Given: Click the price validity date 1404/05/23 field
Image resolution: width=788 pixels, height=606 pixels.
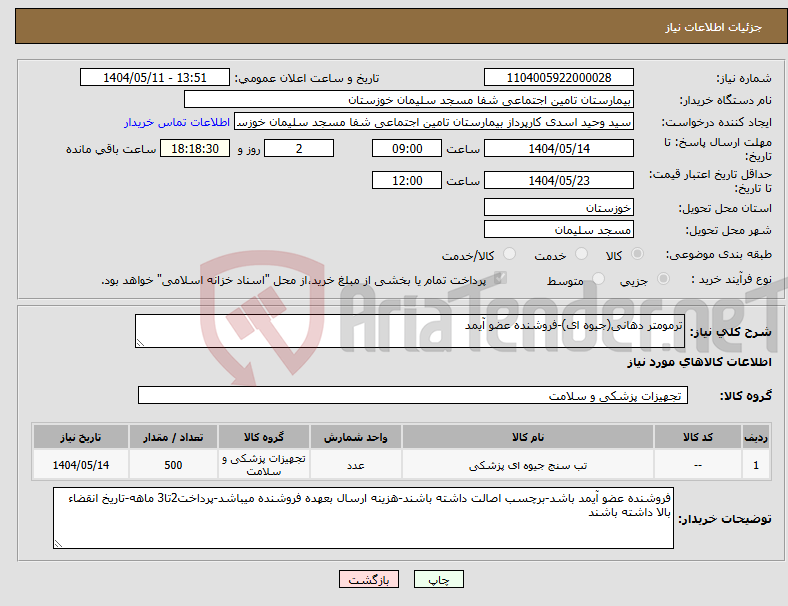Looking at the screenshot, I should click(558, 180).
